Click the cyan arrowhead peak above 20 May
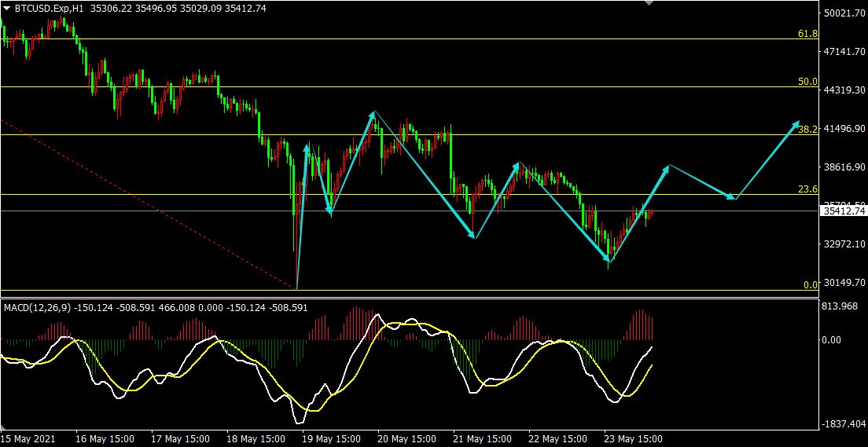 [x=373, y=115]
